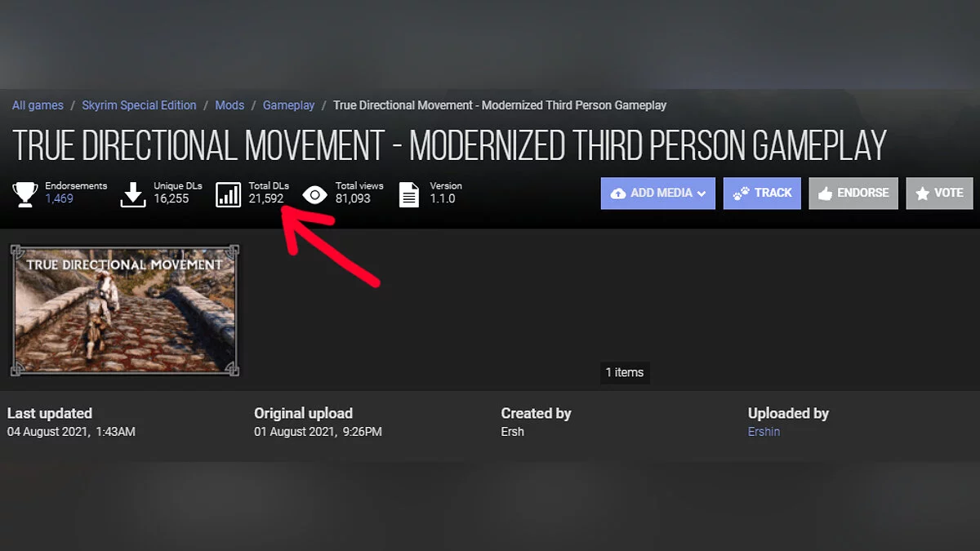This screenshot has height=551, width=980.
Task: Open the True Directional Movement thumbnail image
Action: 125,310
